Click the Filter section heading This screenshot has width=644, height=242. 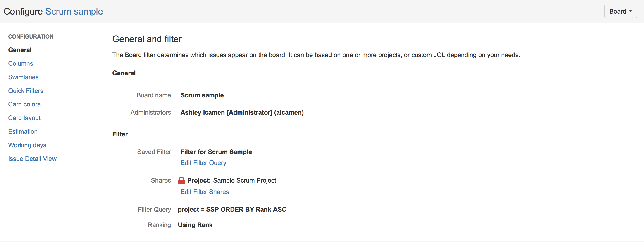[120, 134]
